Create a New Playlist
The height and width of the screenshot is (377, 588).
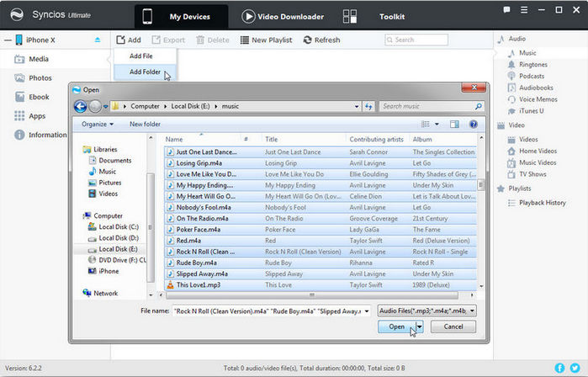tap(266, 40)
